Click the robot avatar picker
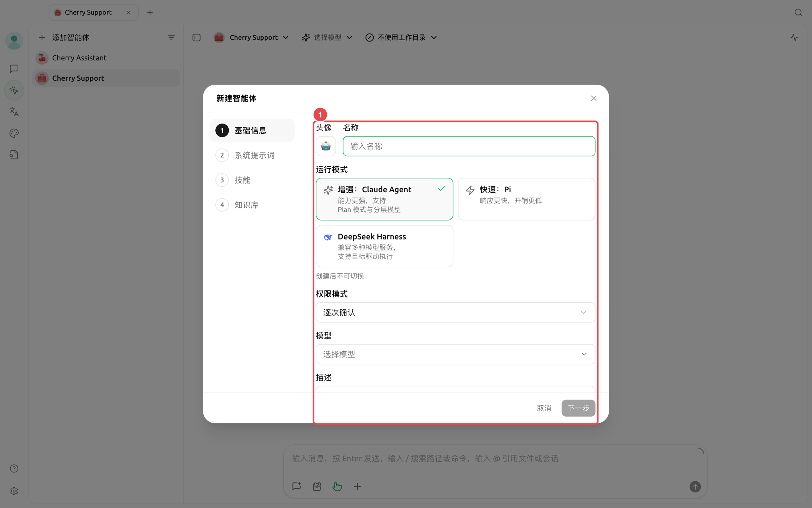The width and height of the screenshot is (812, 508). (326, 146)
